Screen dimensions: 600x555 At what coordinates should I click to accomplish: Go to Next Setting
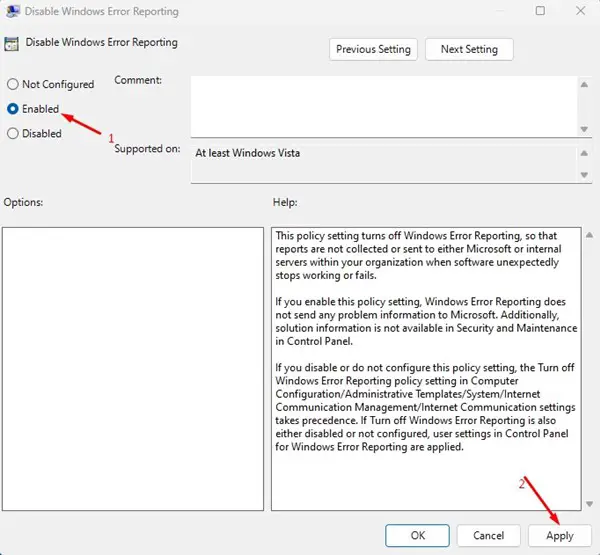[x=469, y=49]
